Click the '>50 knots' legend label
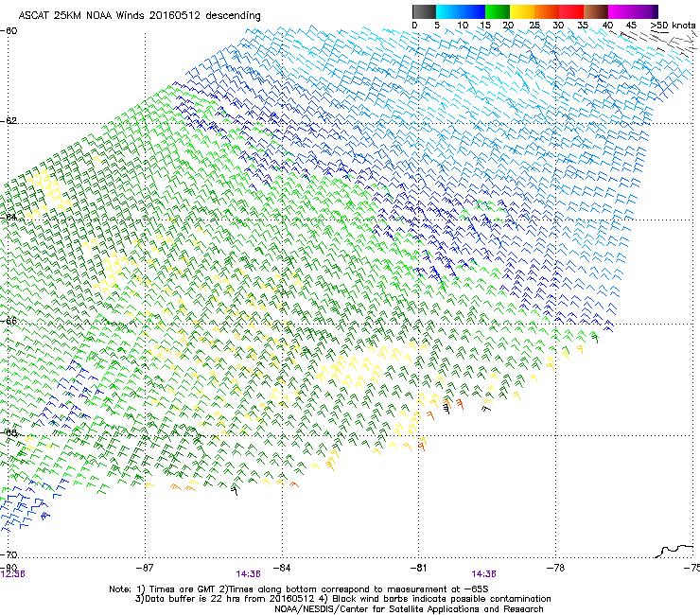 coord(673,26)
